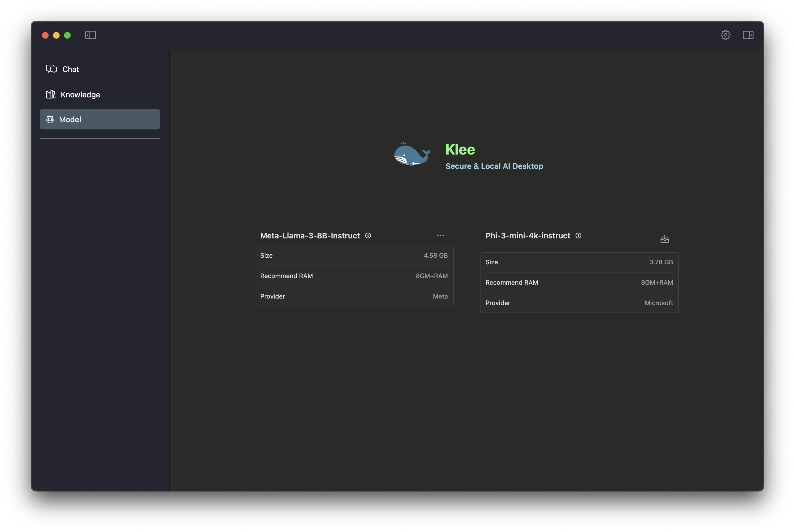The width and height of the screenshot is (795, 532).
Task: Click the Chat bubbles icon
Action: (x=51, y=69)
